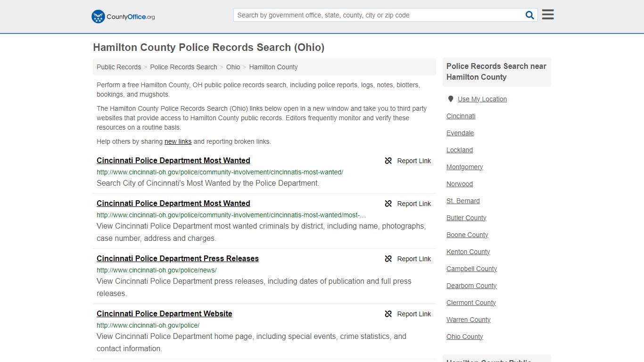Viewport: 644px width, 362px height.
Task: Select St. Bernard in nearby list
Action: pos(463,201)
